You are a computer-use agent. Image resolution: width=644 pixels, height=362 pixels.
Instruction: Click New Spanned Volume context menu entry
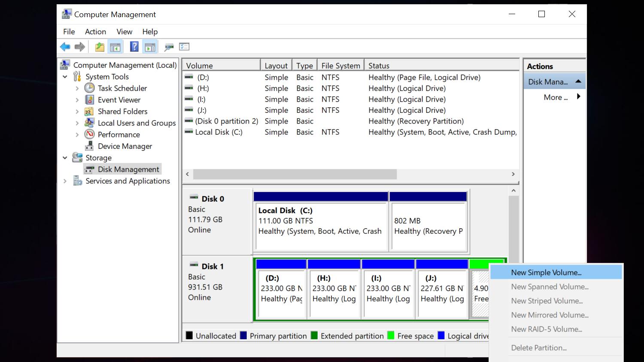(x=556, y=287)
